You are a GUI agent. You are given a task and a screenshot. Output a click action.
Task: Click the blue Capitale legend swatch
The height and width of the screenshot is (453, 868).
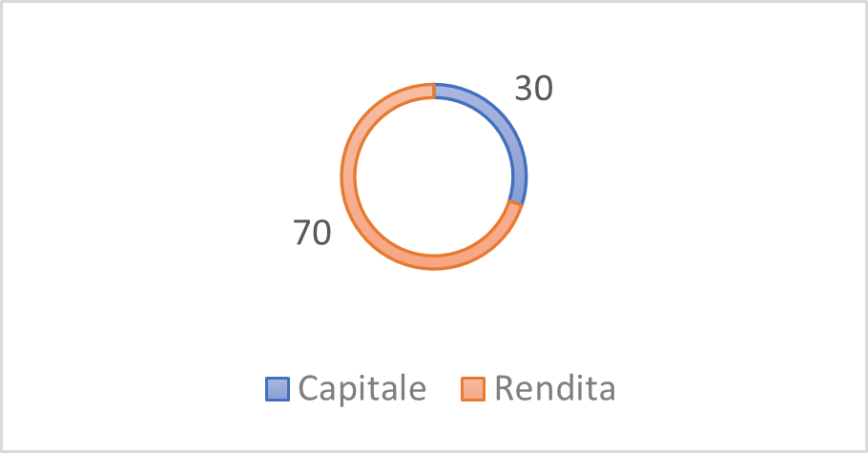click(x=277, y=389)
